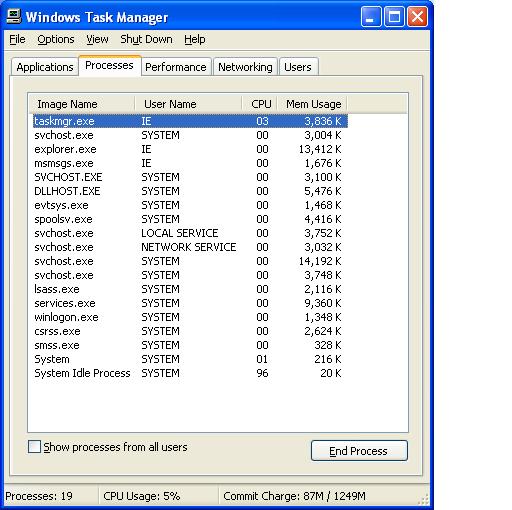
Task: Sort processes by CPU column header
Action: [260, 104]
